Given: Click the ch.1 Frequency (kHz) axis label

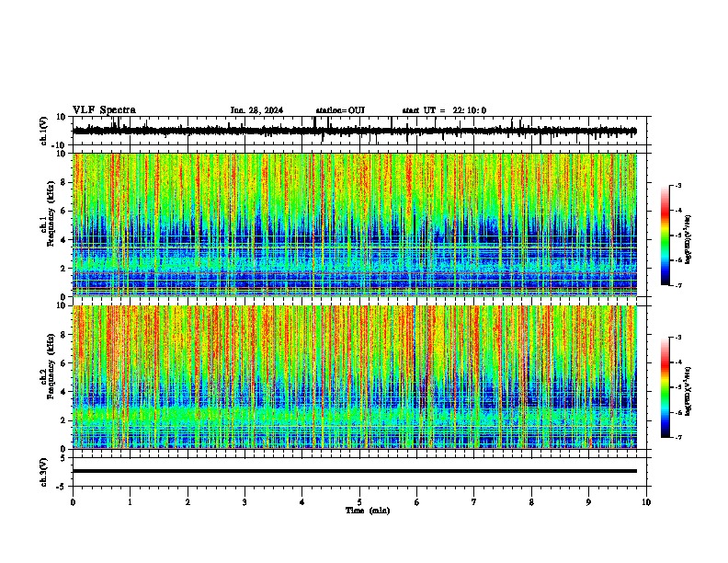Looking at the screenshot, I should 51,214.
